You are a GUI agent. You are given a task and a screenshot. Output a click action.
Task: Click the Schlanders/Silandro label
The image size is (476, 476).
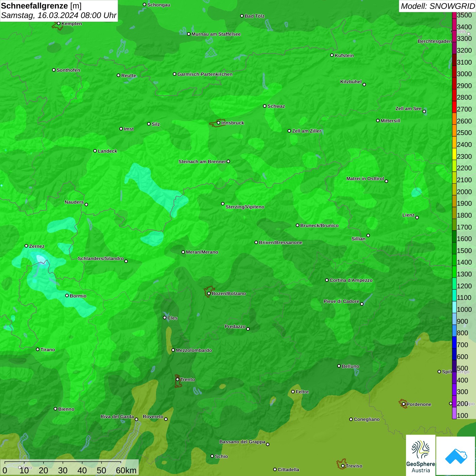(101, 258)
